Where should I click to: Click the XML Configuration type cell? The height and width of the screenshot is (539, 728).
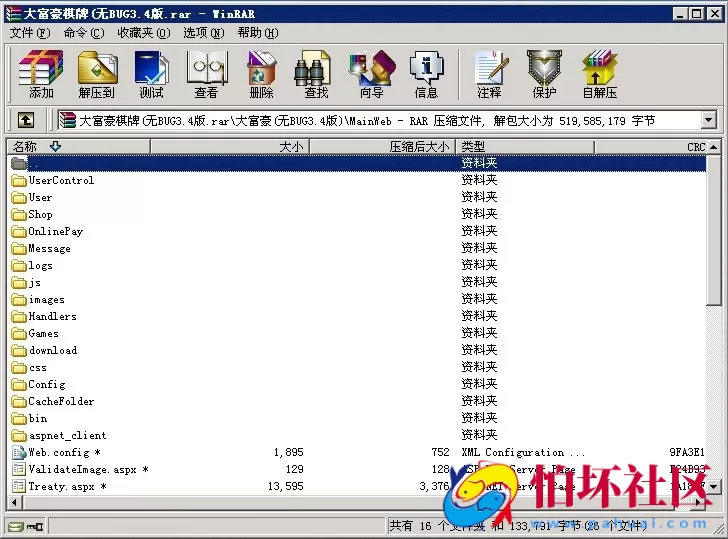[x=523, y=452]
